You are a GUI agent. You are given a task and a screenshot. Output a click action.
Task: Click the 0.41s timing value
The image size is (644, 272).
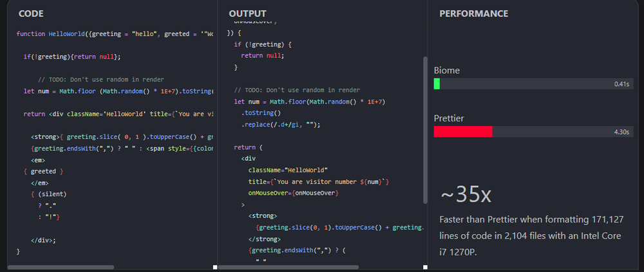[x=621, y=84]
